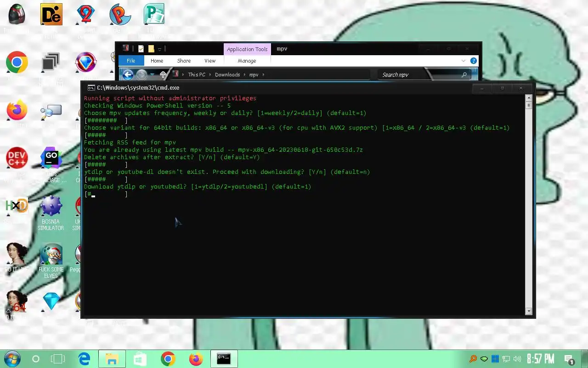The height and width of the screenshot is (368, 588).
Task: Go back using the Explorer back arrow
Action: [128, 75]
